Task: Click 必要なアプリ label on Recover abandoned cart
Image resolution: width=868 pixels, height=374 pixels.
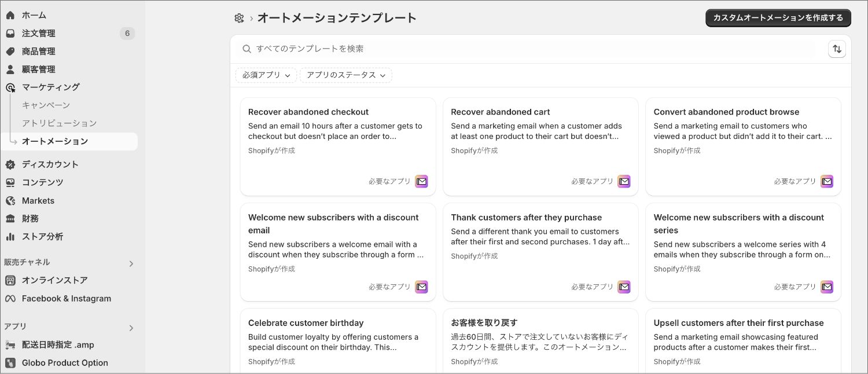Action: click(592, 182)
